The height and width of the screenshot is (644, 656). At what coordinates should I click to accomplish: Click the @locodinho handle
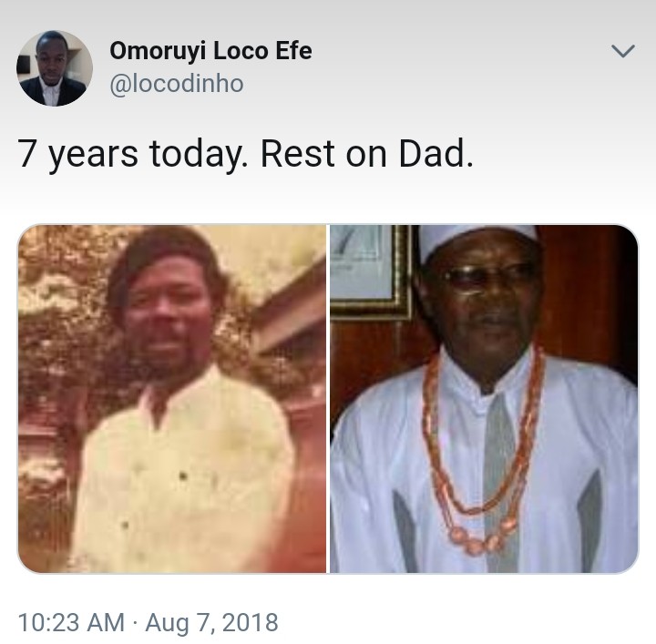tap(177, 84)
